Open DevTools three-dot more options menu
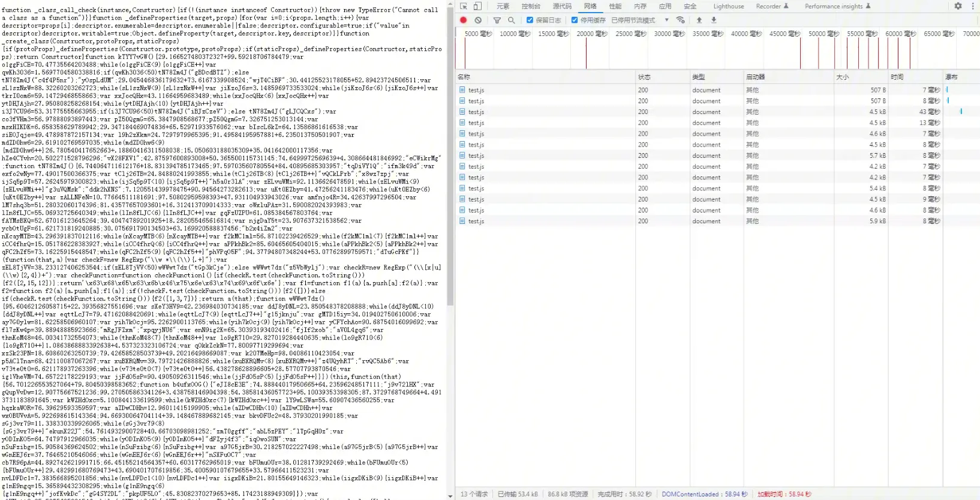The height and width of the screenshot is (500, 980). click(x=973, y=6)
